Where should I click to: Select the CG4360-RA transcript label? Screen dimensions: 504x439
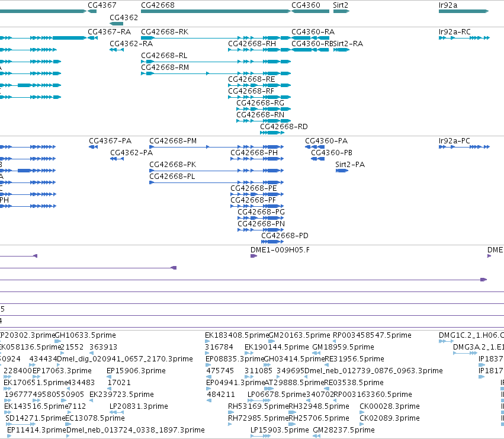tap(313, 32)
